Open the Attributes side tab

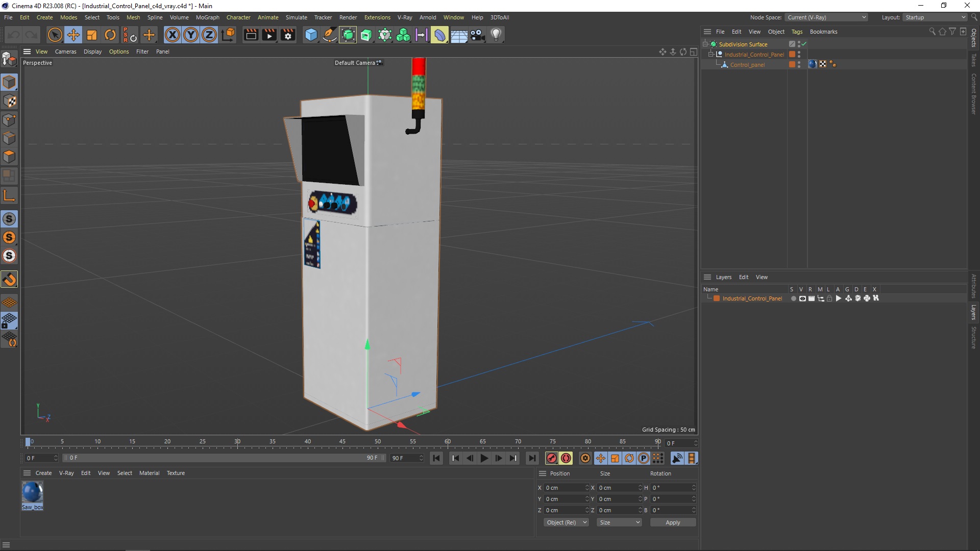[x=973, y=286]
